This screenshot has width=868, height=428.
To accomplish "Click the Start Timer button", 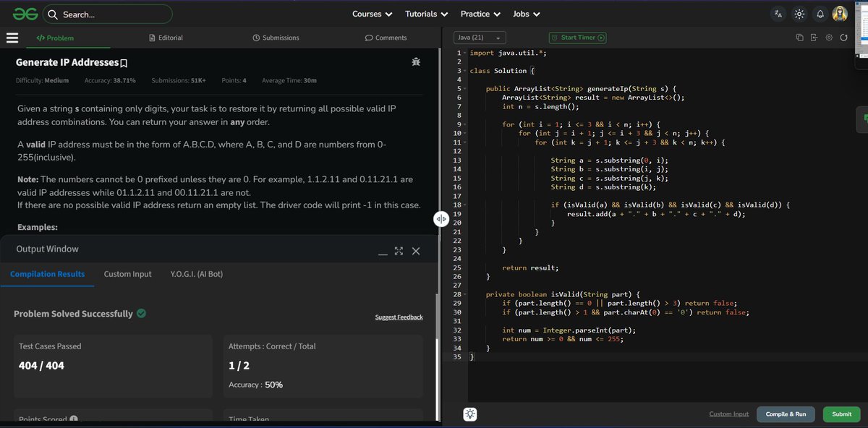I will point(578,38).
